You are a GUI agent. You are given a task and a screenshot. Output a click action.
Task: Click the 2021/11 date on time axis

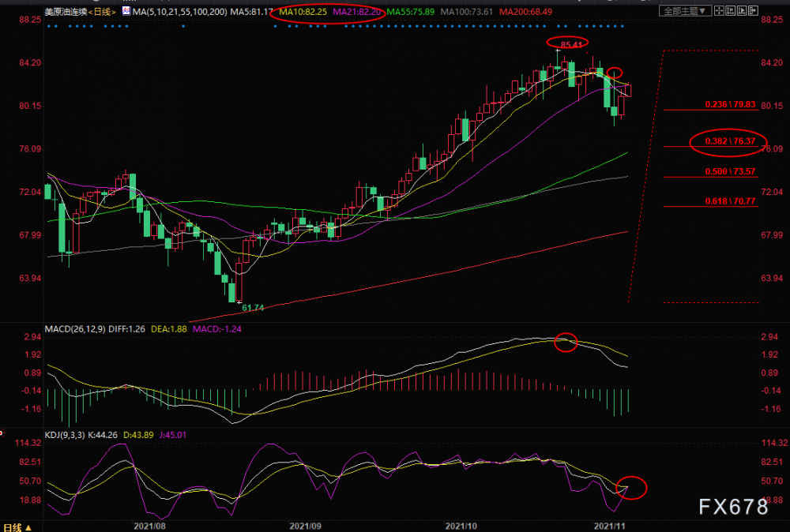(610, 526)
